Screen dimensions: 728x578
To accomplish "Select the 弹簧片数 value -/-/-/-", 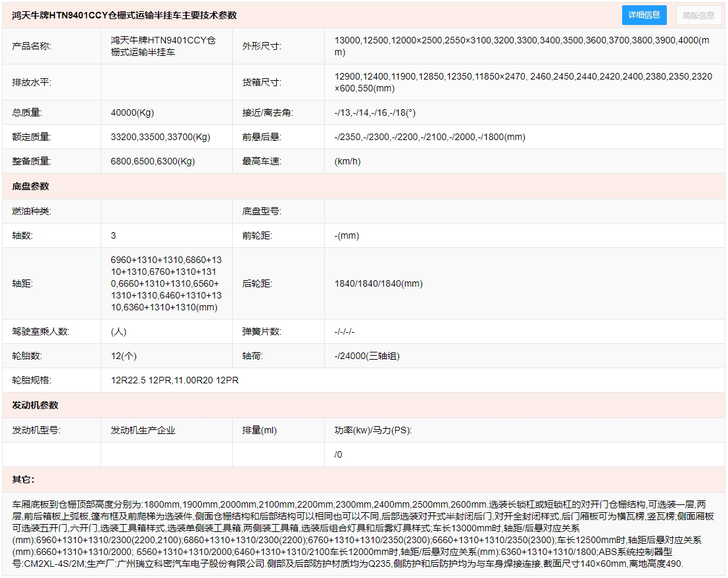I will 345,331.
